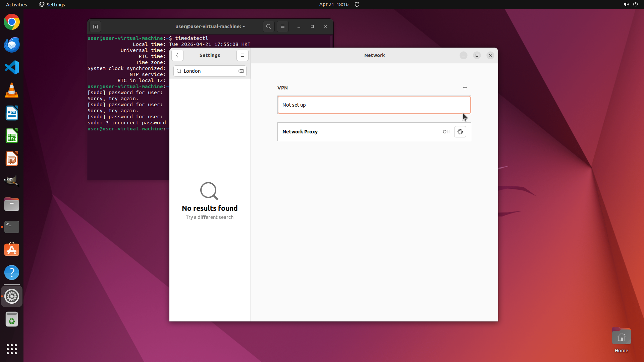Open the Activities overview
The image size is (644, 362).
[16, 4]
